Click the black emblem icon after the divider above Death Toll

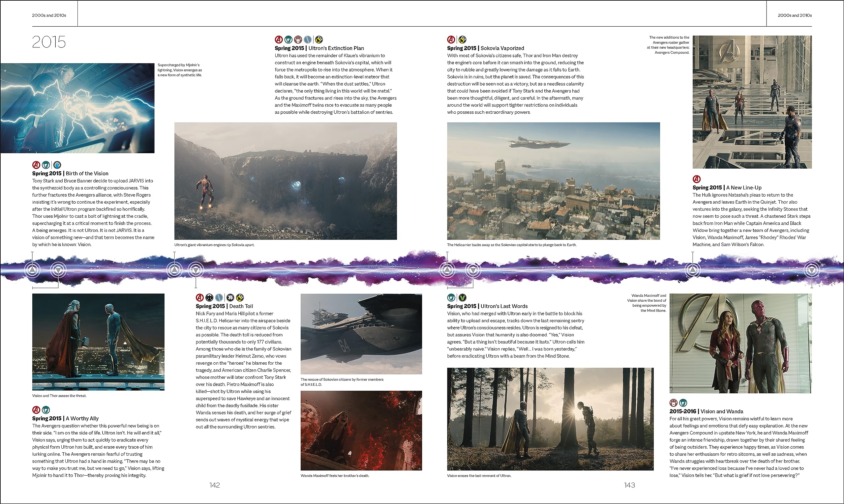[230, 298]
